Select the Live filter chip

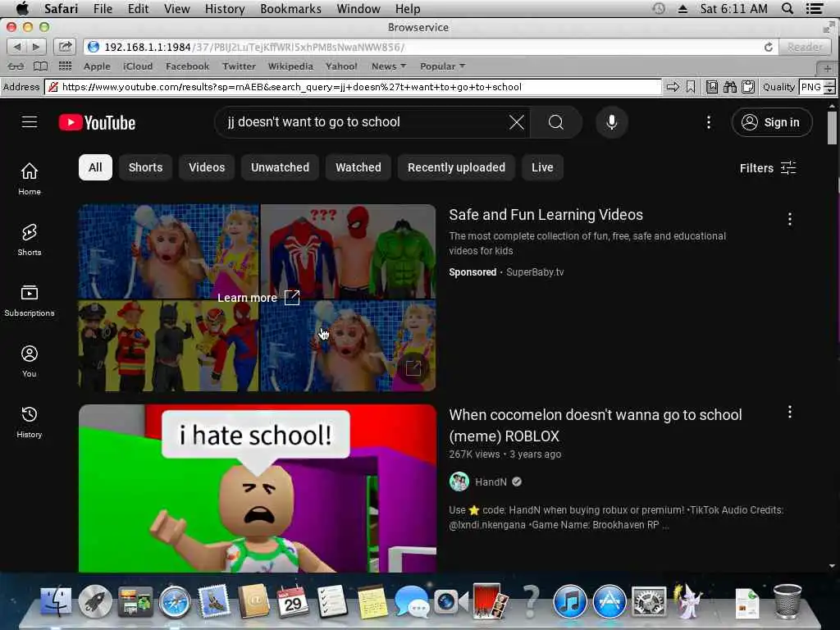(542, 167)
